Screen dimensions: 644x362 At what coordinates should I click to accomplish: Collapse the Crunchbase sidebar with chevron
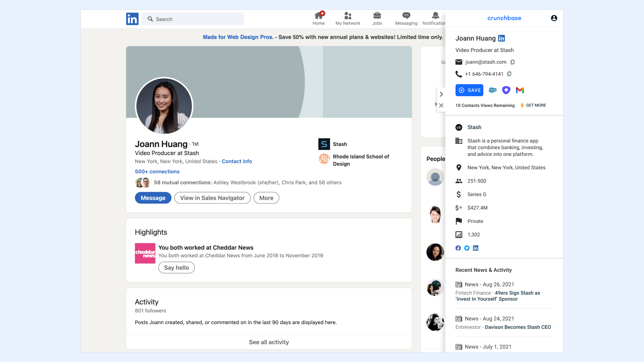[441, 94]
